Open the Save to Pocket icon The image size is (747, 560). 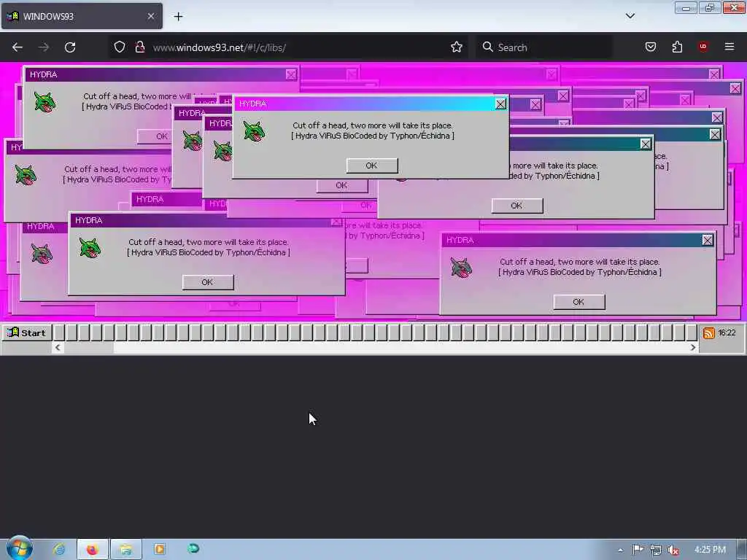tap(651, 47)
